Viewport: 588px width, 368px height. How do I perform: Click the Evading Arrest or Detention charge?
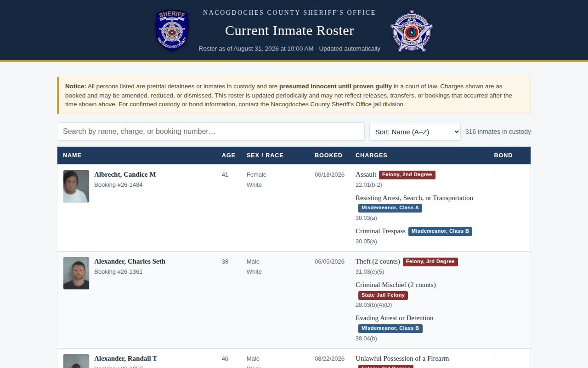pos(394,318)
